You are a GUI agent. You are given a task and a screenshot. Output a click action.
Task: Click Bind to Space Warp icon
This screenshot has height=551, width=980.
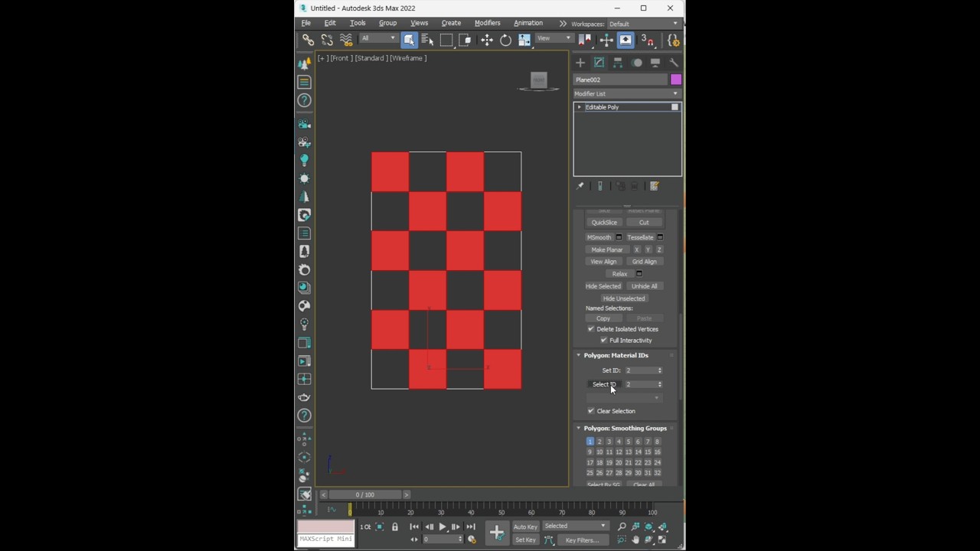click(346, 40)
